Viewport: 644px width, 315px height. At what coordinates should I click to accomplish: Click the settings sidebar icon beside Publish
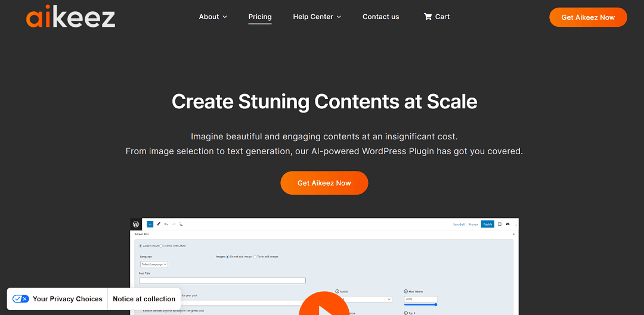click(x=500, y=224)
